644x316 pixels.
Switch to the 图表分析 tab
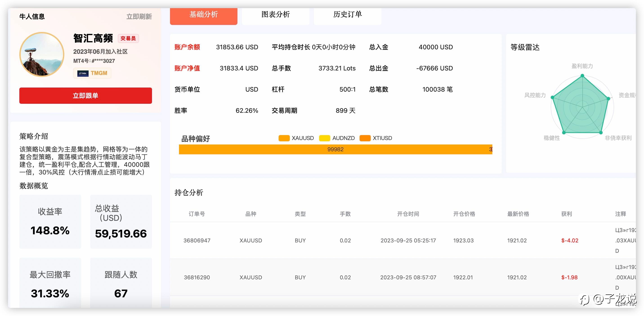pos(275,15)
